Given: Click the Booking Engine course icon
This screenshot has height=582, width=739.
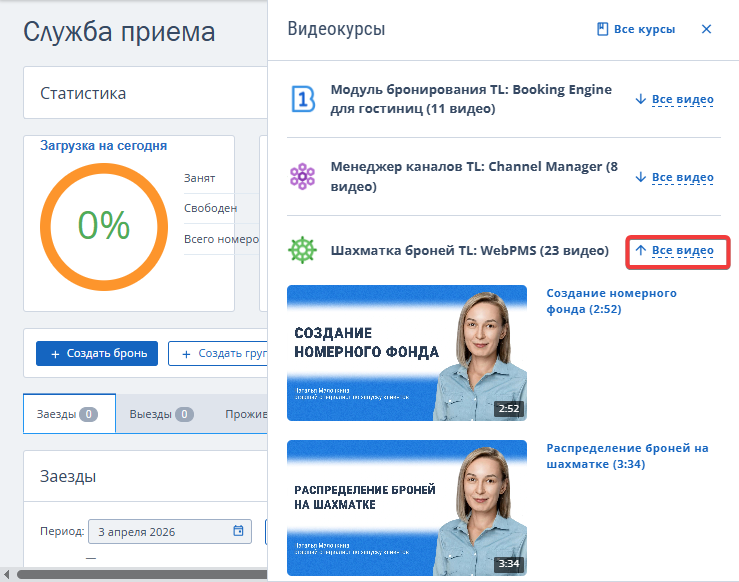Looking at the screenshot, I should pyautogui.click(x=303, y=99).
